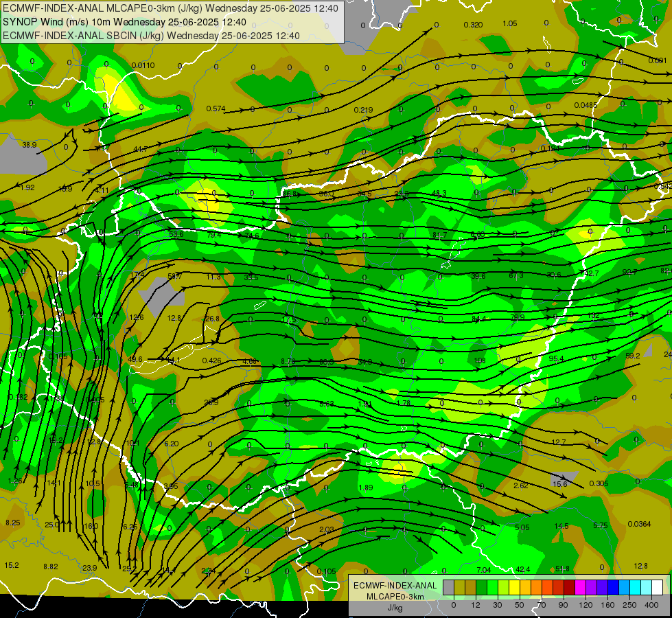Click the station value 44.7

[x=141, y=149]
